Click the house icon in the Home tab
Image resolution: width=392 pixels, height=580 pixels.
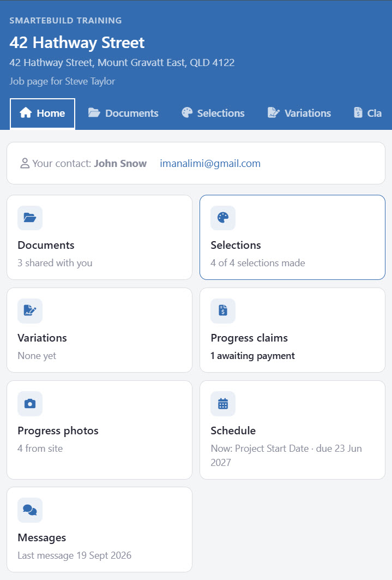coord(26,113)
